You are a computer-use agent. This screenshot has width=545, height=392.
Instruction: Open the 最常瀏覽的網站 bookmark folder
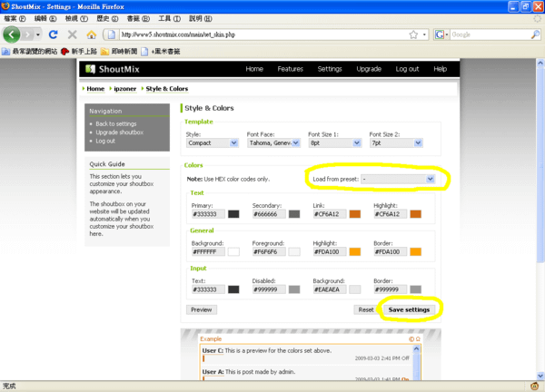point(30,52)
